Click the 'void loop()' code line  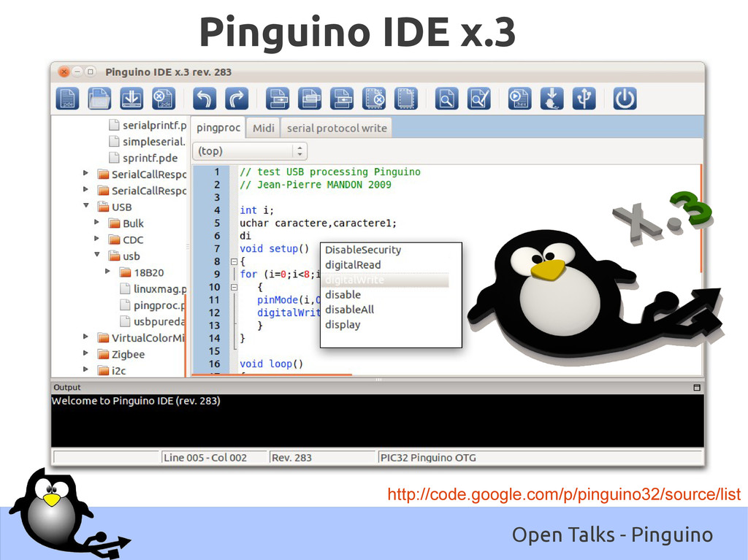coord(271,364)
